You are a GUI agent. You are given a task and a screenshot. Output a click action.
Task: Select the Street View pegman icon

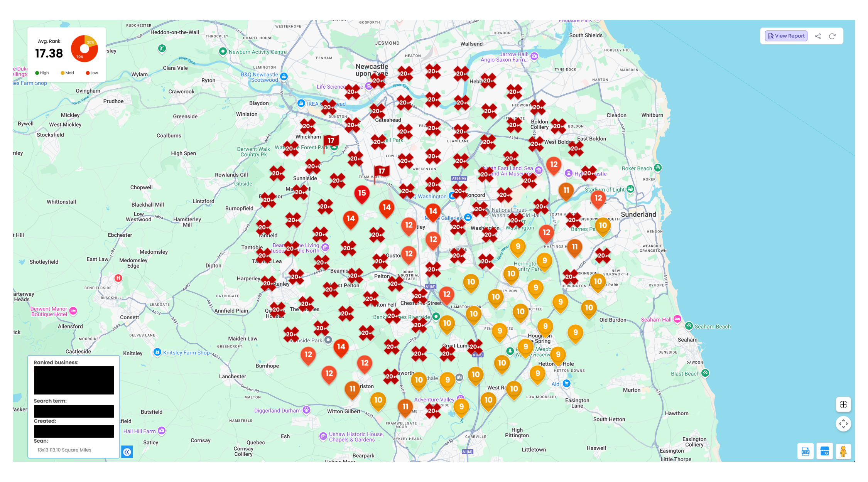pos(843,451)
